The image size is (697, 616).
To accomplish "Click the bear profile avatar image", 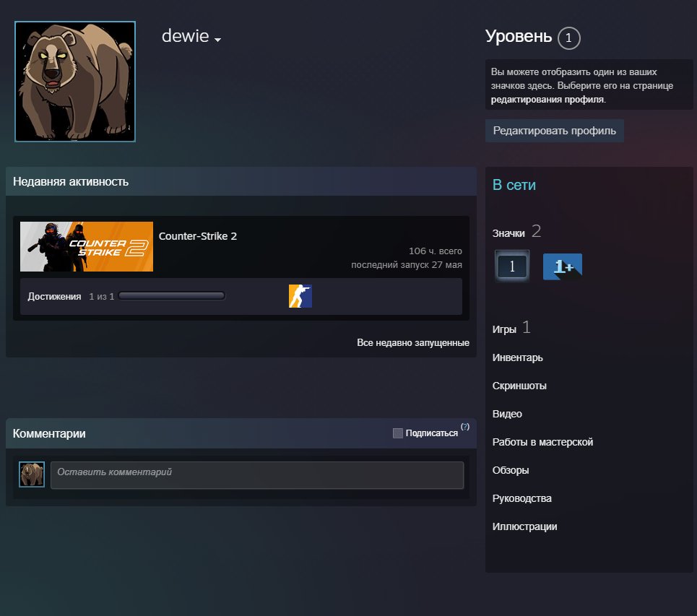I will [x=75, y=82].
